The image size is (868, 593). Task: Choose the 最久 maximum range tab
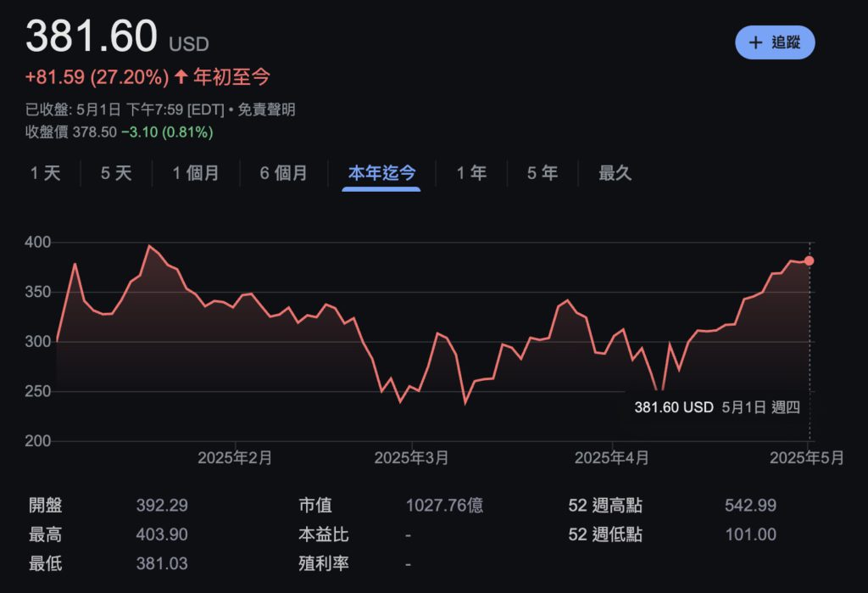pyautogui.click(x=615, y=173)
